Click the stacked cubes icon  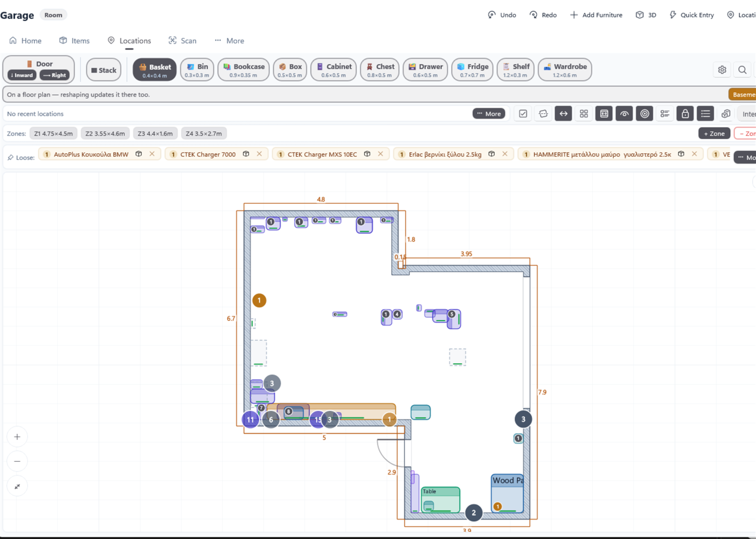tap(726, 114)
